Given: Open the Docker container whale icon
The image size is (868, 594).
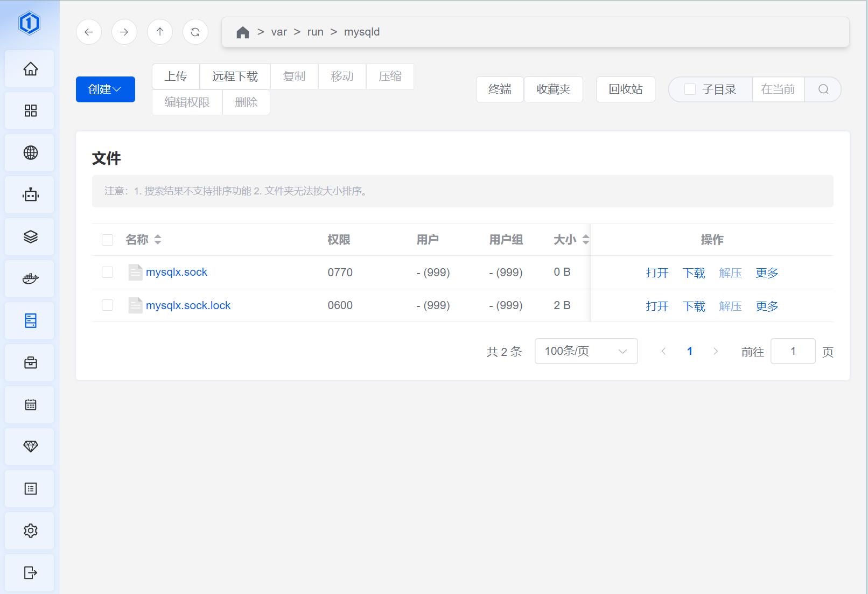Looking at the screenshot, I should coord(30,278).
